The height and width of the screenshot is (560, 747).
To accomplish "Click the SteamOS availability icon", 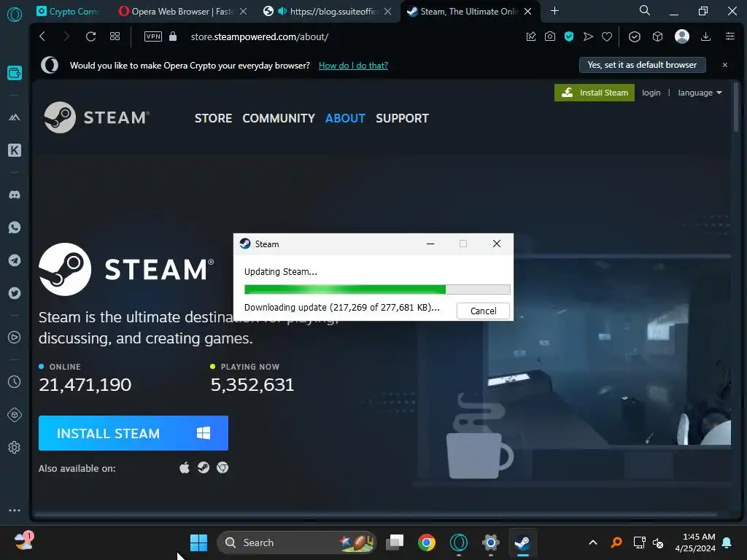I will coord(204,467).
